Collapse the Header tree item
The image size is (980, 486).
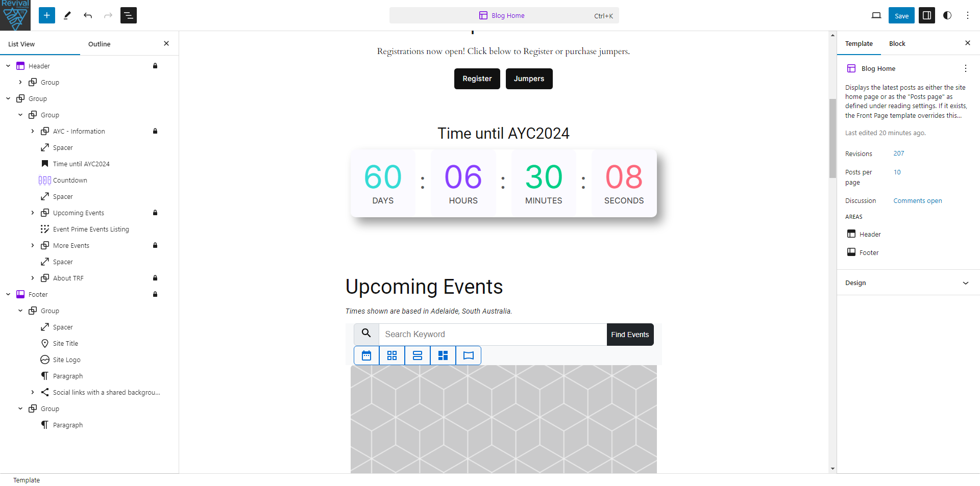8,66
